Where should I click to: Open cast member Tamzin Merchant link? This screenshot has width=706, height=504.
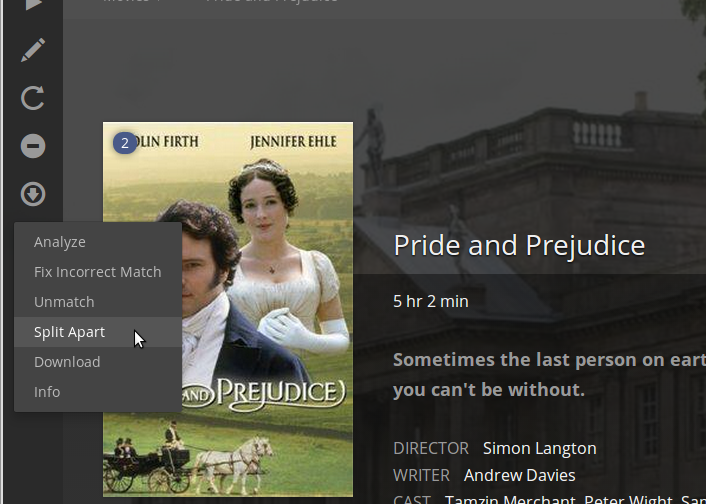(510, 499)
